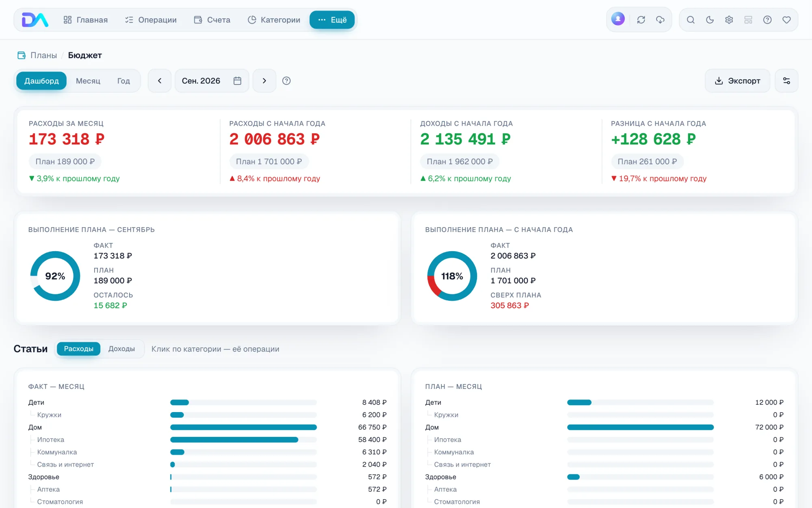Open Коммуналка category in Факт — месяц

pos(57,452)
